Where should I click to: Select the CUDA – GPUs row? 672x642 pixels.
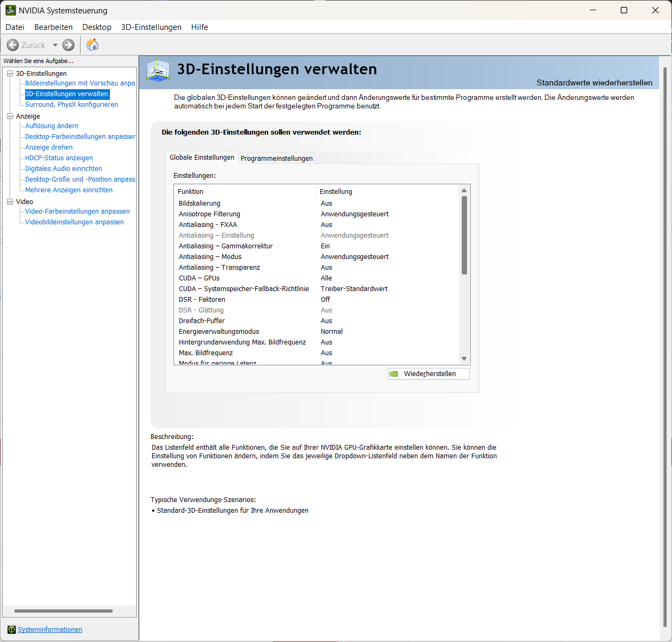click(x=317, y=278)
